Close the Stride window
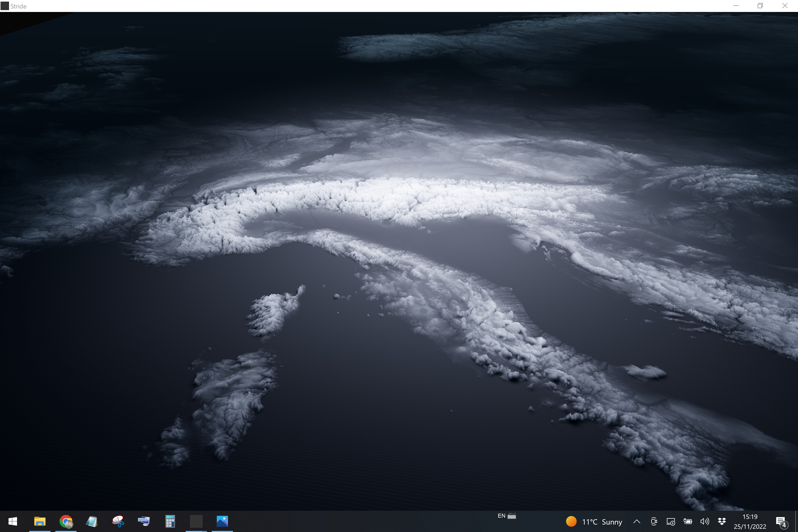Viewport: 798px width, 532px height. coord(785,6)
